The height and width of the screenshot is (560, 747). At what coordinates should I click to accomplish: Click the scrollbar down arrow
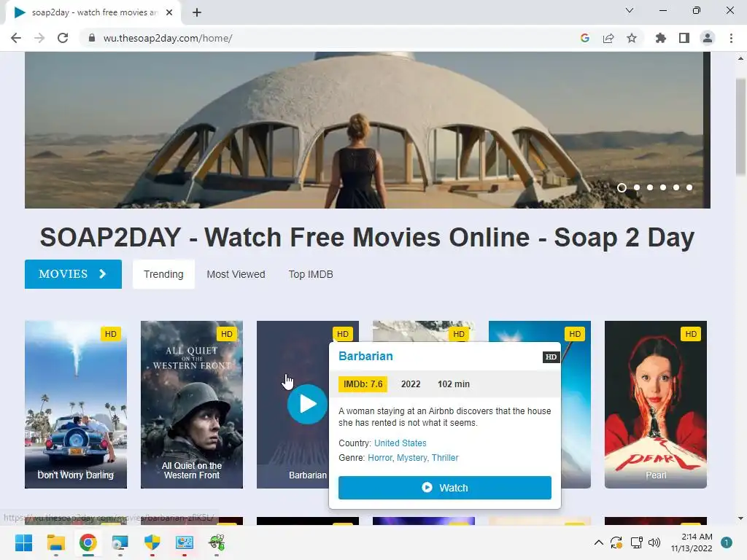click(x=740, y=518)
